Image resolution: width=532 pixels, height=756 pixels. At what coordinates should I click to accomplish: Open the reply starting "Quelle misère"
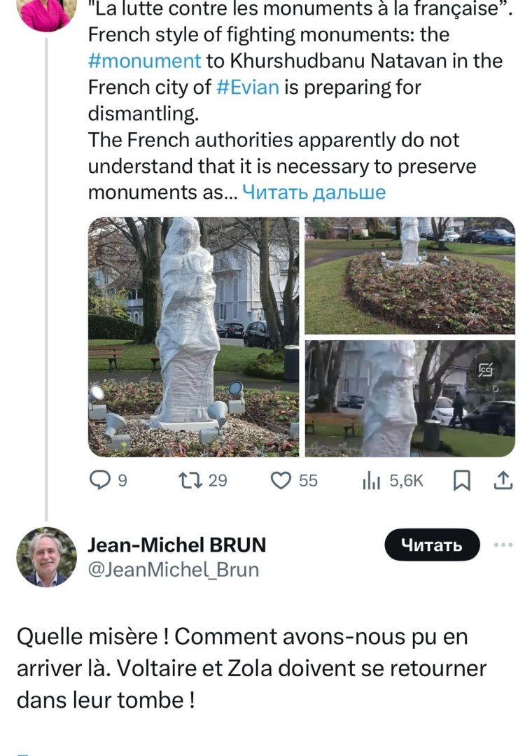point(251,668)
